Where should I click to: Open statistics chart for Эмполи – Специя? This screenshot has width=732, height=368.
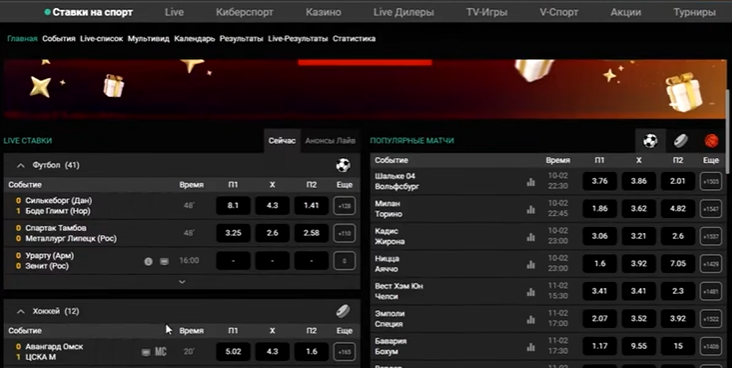pyautogui.click(x=531, y=319)
